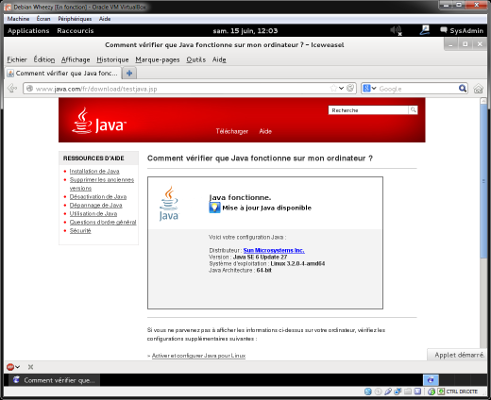Click the Adblock Plus icon in add-on bar
The height and width of the screenshot is (400, 491).
(x=10, y=367)
